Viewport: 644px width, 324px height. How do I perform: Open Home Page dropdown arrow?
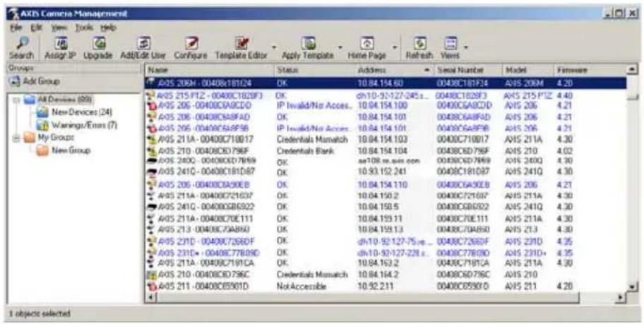394,46
